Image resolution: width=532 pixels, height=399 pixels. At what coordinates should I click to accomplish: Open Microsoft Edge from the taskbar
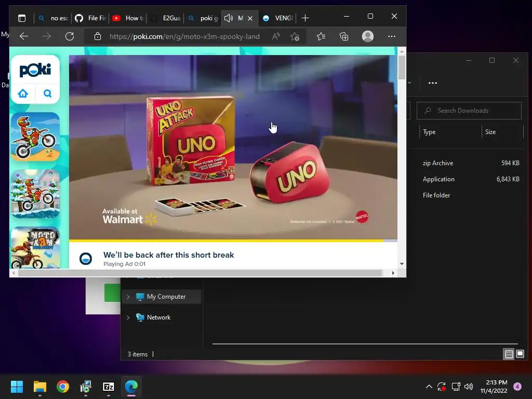tap(131, 387)
